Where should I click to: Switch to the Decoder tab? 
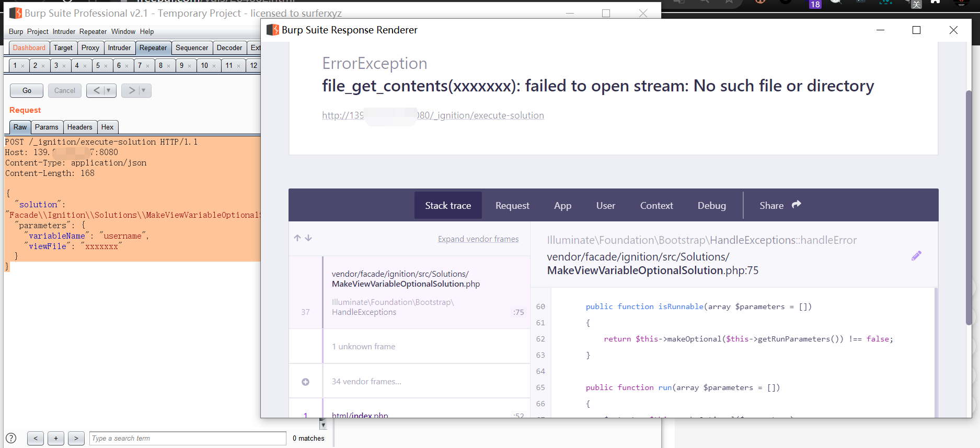[229, 48]
